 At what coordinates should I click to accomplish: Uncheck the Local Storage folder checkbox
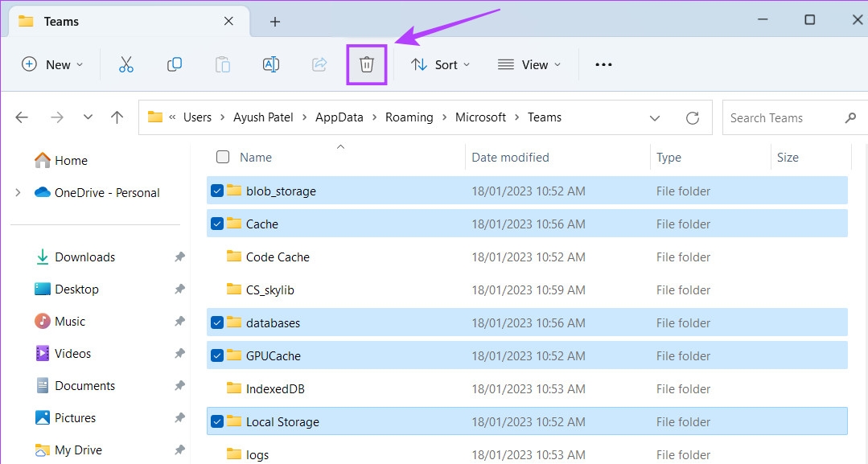pos(217,421)
